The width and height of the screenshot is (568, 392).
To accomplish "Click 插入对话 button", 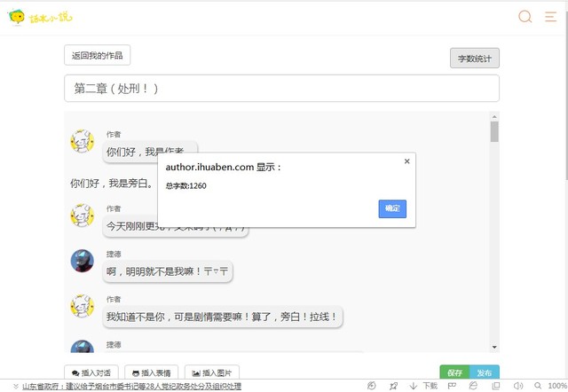I will point(91,373).
